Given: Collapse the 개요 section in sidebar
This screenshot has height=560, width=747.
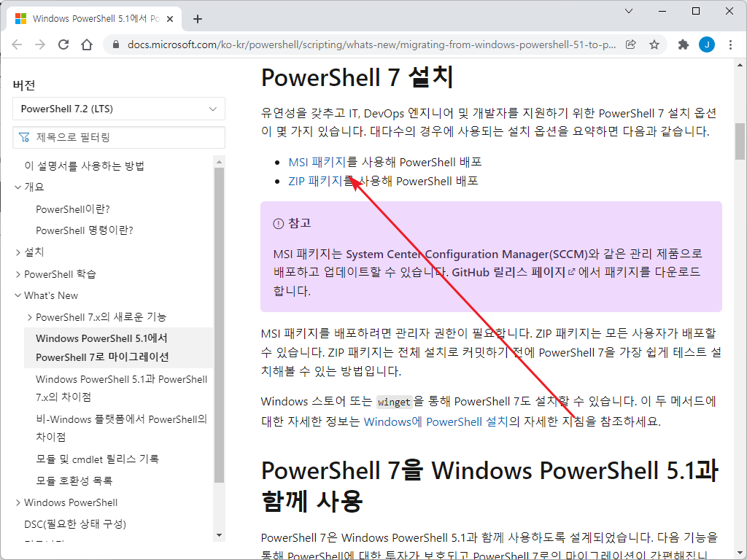Looking at the screenshot, I should (x=18, y=187).
